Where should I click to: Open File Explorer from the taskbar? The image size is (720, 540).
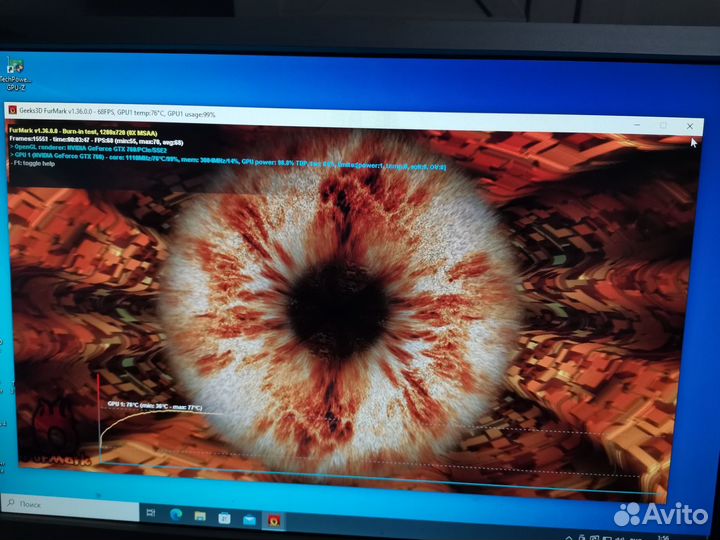click(200, 516)
